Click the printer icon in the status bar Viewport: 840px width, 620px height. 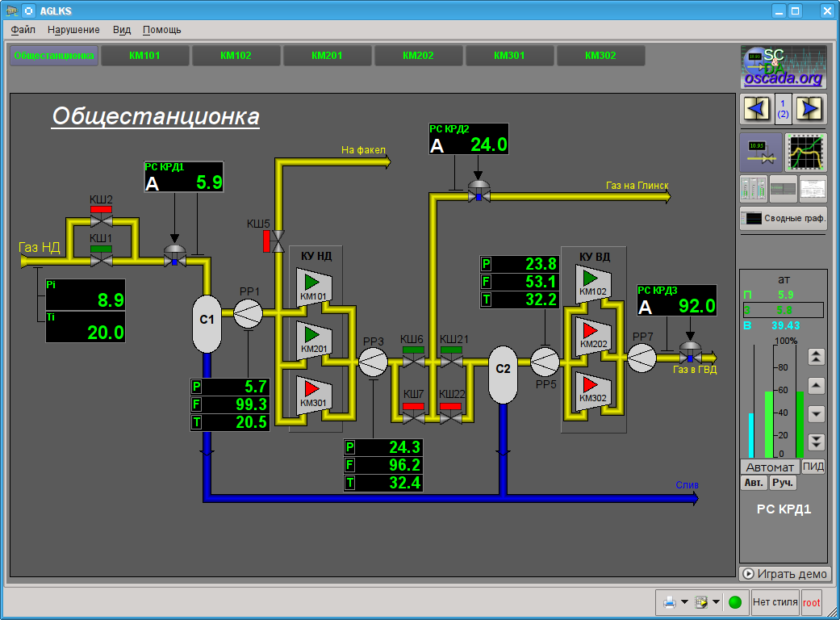[x=668, y=602]
